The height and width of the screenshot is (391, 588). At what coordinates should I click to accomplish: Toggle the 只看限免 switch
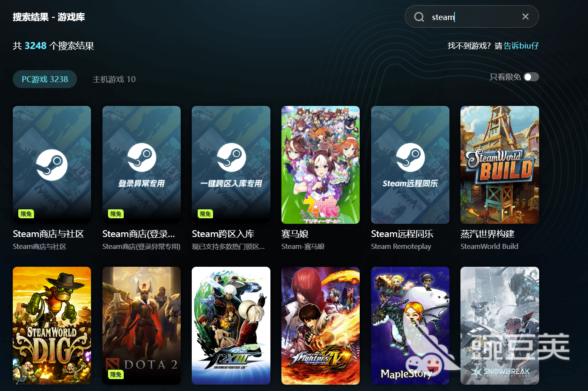[x=531, y=77]
